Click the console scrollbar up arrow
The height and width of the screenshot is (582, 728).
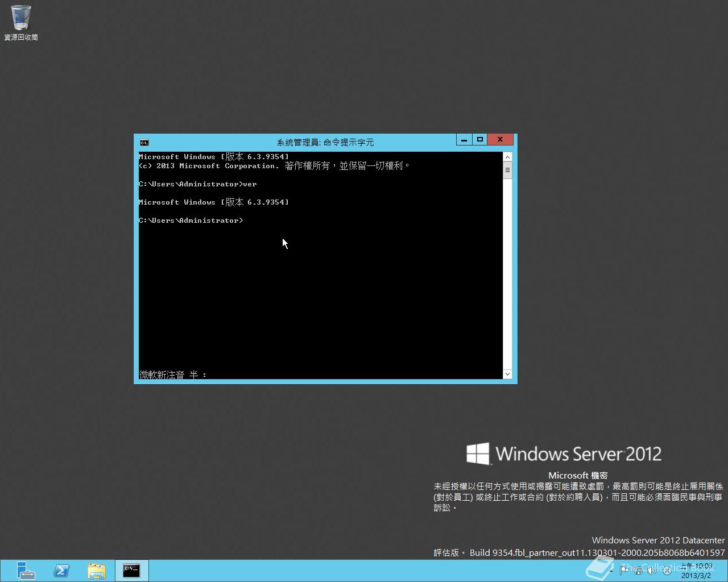[507, 156]
